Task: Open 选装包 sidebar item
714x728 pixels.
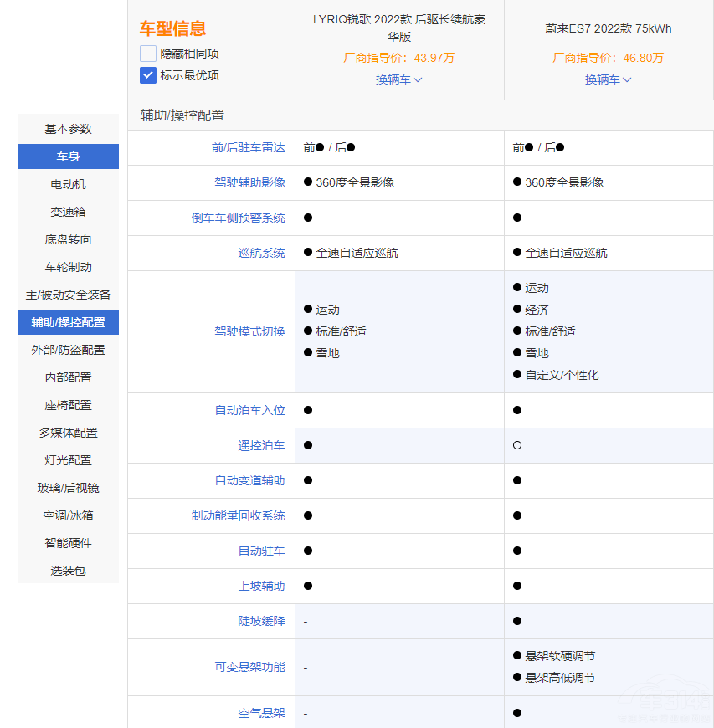Action: [x=69, y=571]
